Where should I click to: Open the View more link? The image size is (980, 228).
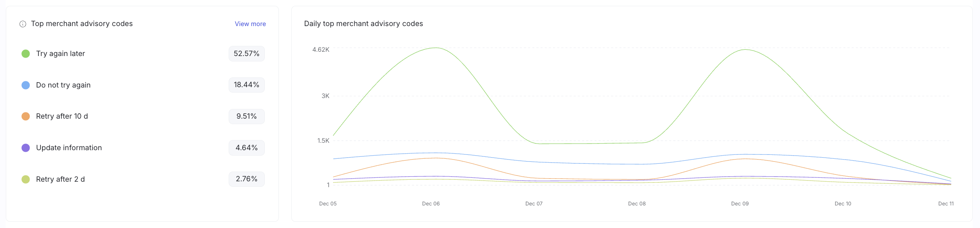tap(250, 24)
